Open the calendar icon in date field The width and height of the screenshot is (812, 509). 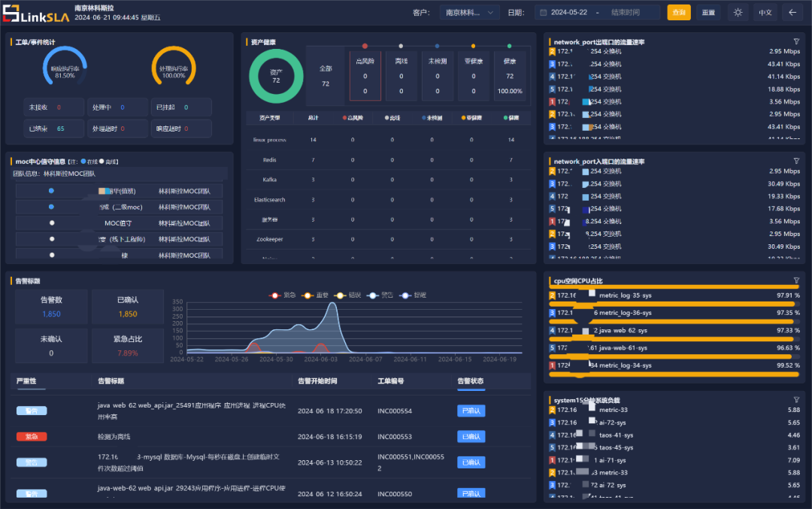544,13
